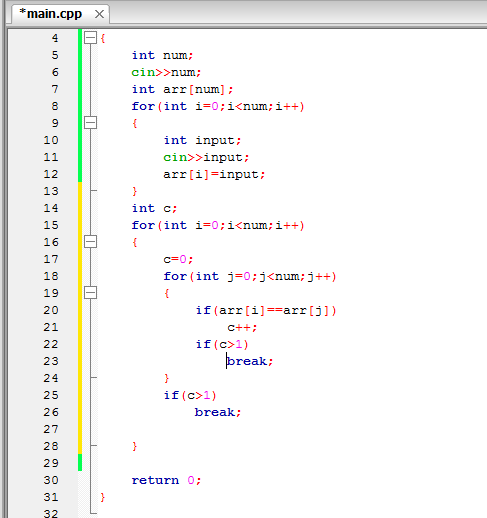Click the 'c=0;' statement
This screenshot has width=487, height=518.
(178, 259)
